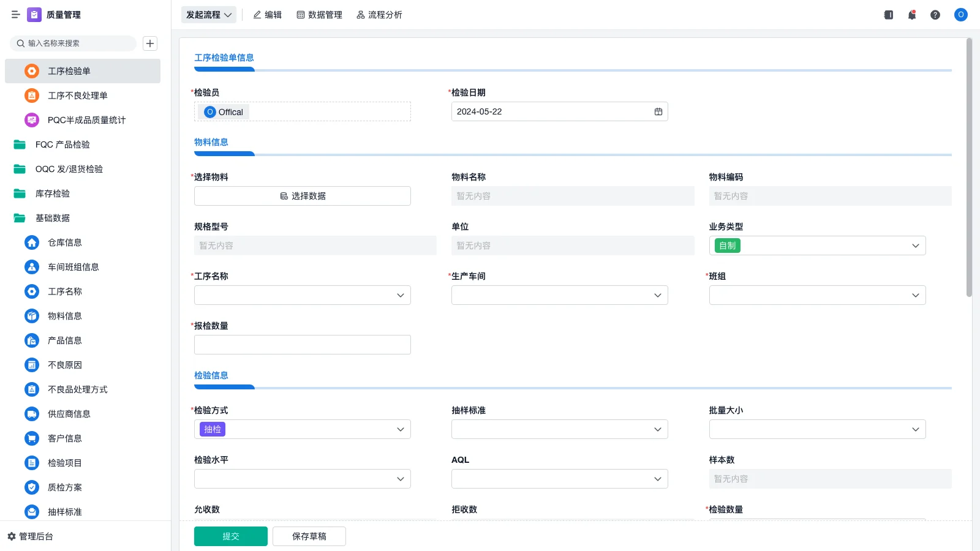Expand the 发起流程 dropdown
Viewport: 980px width, 551px height.
pyautogui.click(x=208, y=15)
